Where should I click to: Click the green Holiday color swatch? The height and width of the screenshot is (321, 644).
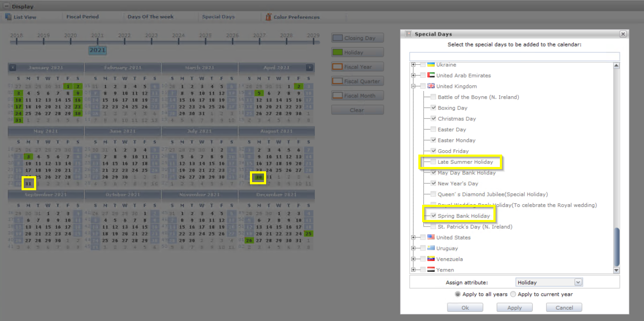pos(337,52)
